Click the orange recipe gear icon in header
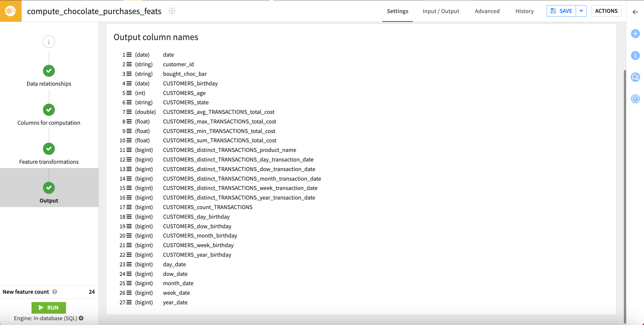 tap(10, 11)
